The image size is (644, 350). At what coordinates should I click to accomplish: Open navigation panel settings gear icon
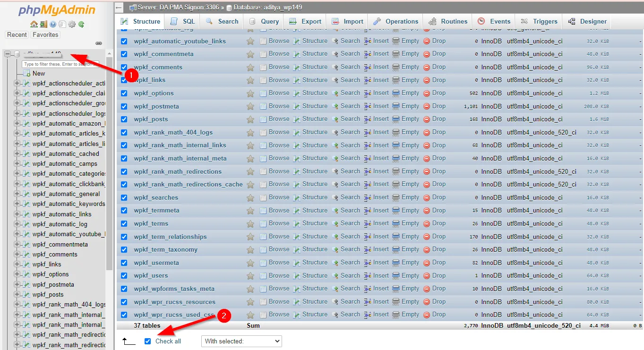point(72,24)
